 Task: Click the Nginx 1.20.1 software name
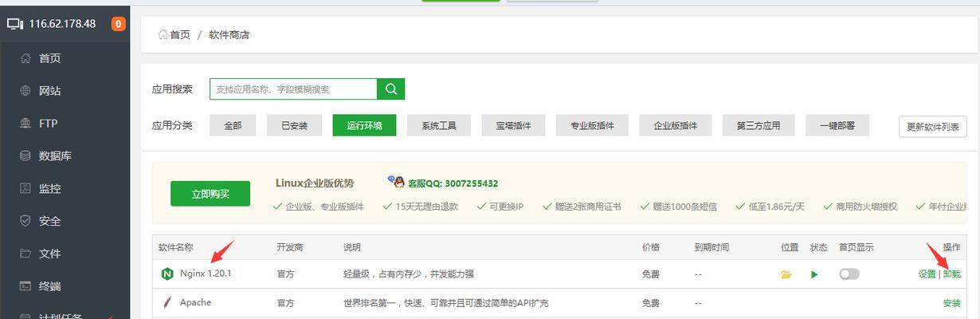click(206, 274)
